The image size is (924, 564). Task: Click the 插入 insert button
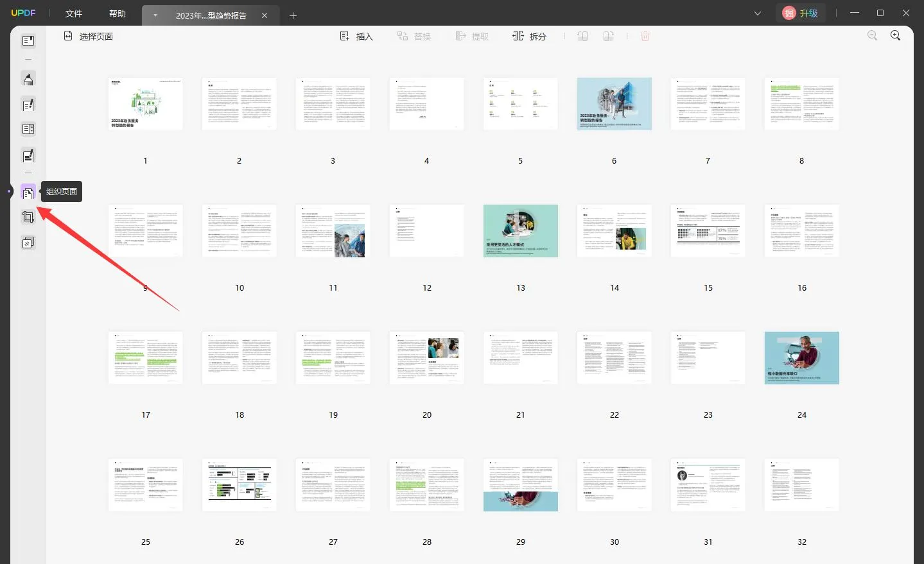click(x=356, y=37)
